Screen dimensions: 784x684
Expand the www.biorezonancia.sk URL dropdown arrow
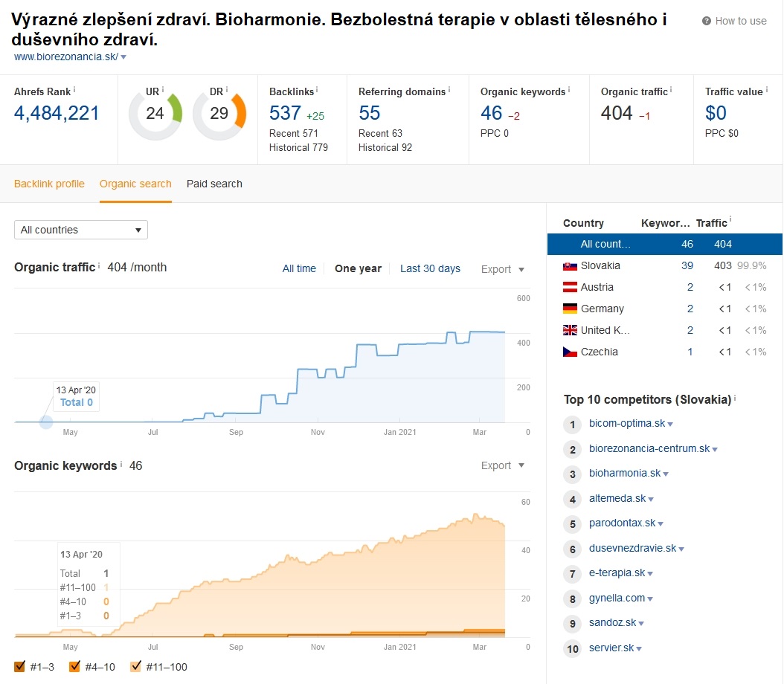click(123, 57)
